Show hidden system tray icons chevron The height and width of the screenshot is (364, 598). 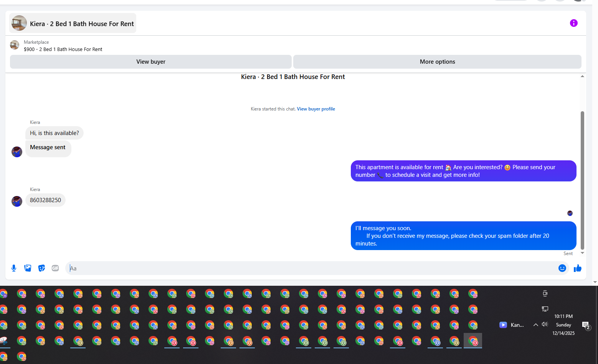click(535, 325)
